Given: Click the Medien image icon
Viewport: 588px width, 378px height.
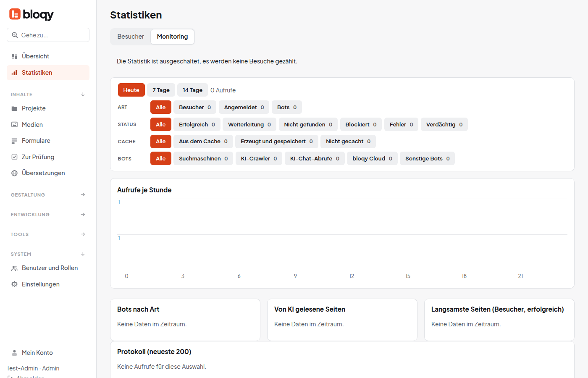Looking at the screenshot, I should (14, 125).
